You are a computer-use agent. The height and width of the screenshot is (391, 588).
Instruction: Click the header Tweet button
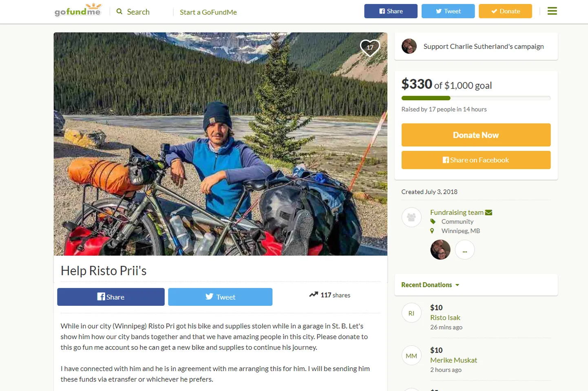click(448, 11)
